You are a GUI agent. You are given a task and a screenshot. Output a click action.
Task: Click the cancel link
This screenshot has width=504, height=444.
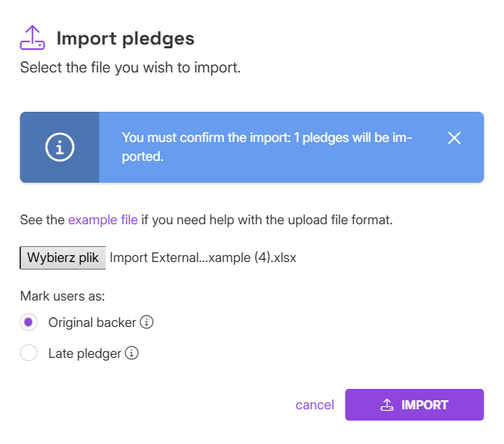[x=315, y=405]
